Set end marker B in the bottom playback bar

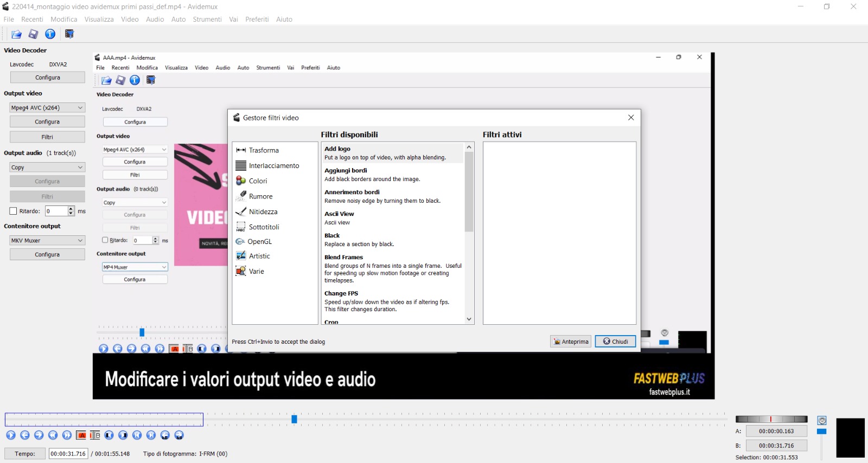(x=95, y=435)
